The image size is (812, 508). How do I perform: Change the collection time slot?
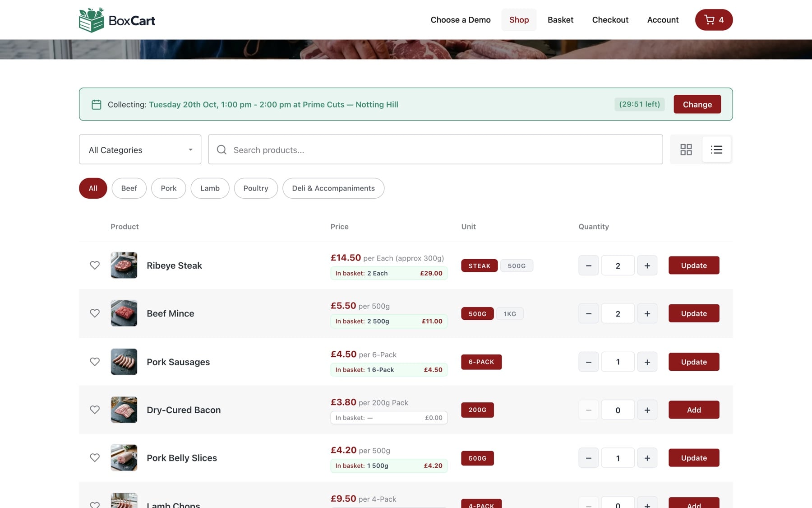tap(697, 104)
